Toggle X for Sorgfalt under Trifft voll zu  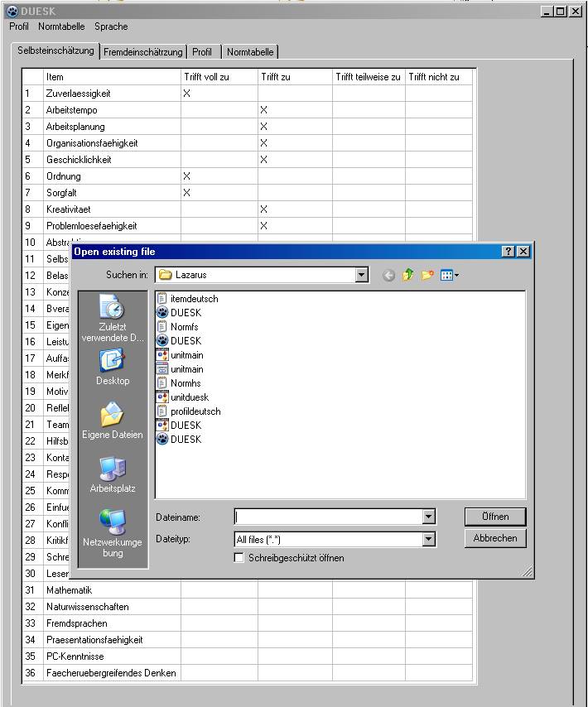click(x=219, y=193)
